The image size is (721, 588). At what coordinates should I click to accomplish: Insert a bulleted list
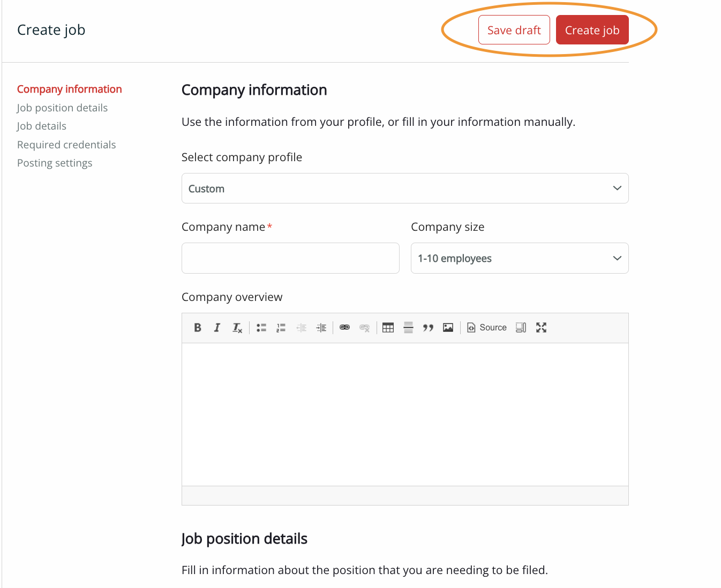tap(261, 328)
